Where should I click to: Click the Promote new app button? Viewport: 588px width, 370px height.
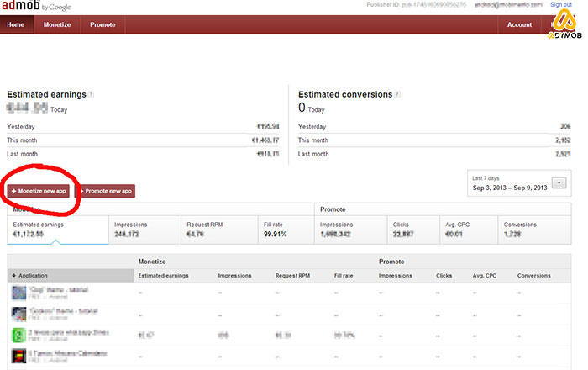click(106, 191)
